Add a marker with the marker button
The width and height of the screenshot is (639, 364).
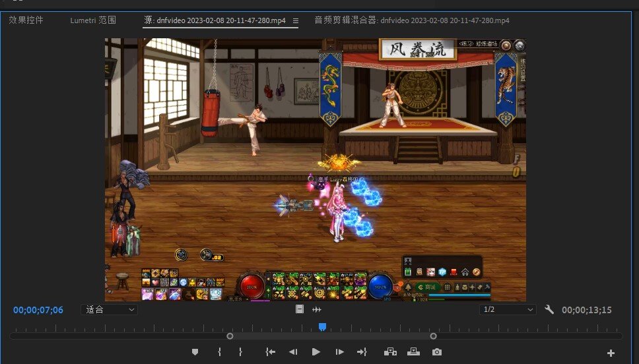pos(195,351)
